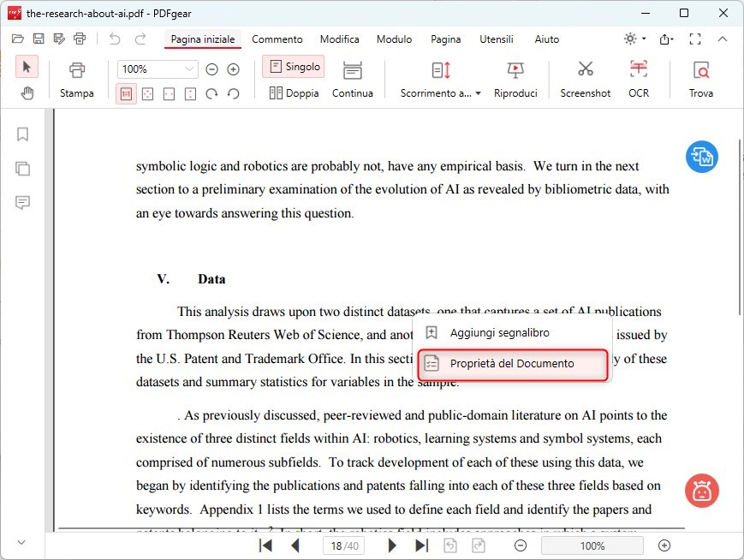744x560 pixels.
Task: Toggle Singolo single-page view mode
Action: pyautogui.click(x=294, y=66)
